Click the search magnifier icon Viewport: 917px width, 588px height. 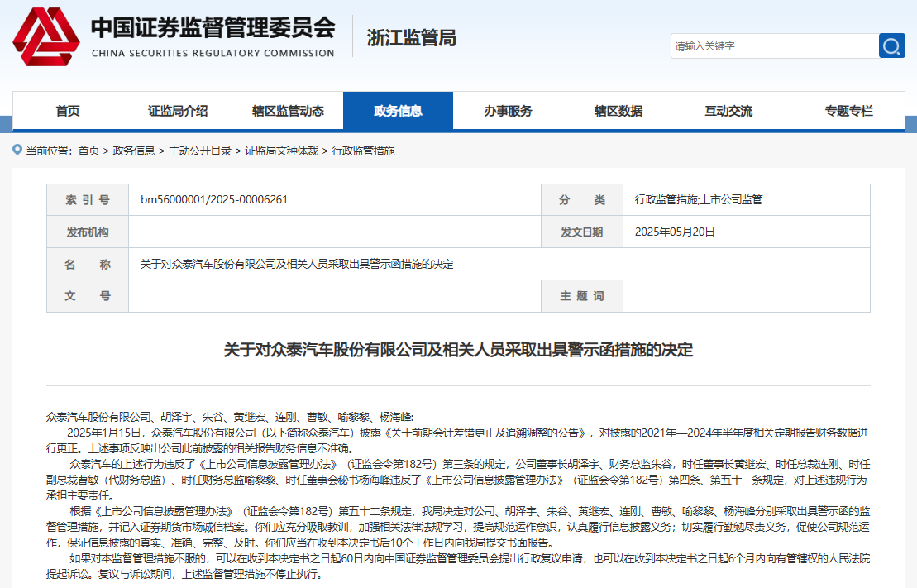click(891, 45)
